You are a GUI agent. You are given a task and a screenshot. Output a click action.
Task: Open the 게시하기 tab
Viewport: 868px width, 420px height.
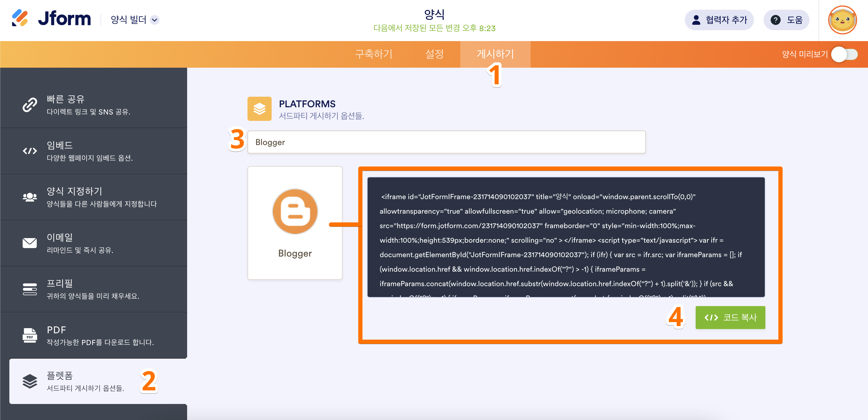coord(495,54)
